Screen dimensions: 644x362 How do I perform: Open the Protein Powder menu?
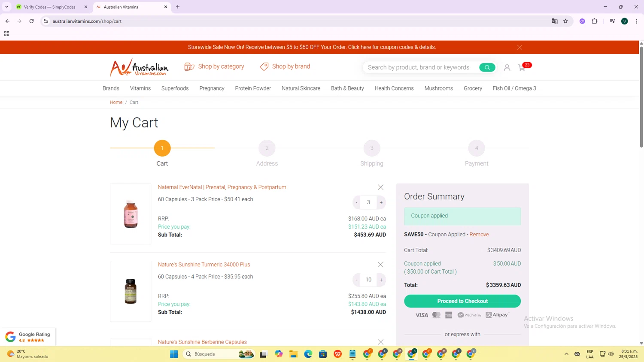(x=253, y=88)
